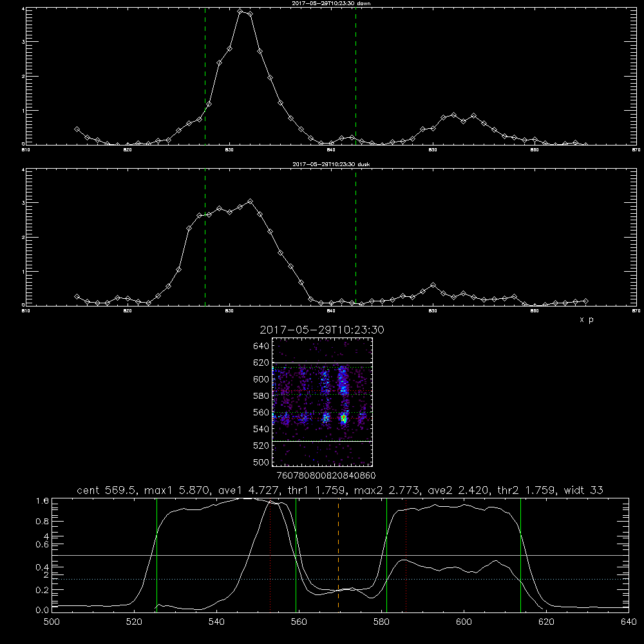Click the horizontal dotted threshold line in the bottom plot
The height and width of the screenshot is (644, 644).
tap(341, 579)
